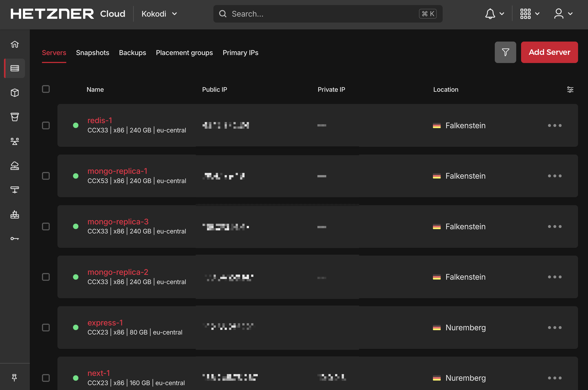Pin the sidebar with pin icon
Screen dimensions: 588x390
(14, 378)
